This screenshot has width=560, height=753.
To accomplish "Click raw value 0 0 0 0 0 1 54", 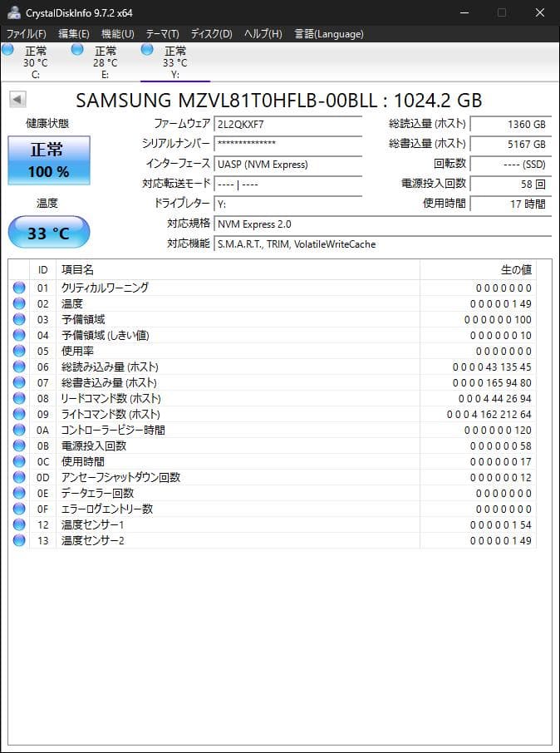I will coord(500,524).
